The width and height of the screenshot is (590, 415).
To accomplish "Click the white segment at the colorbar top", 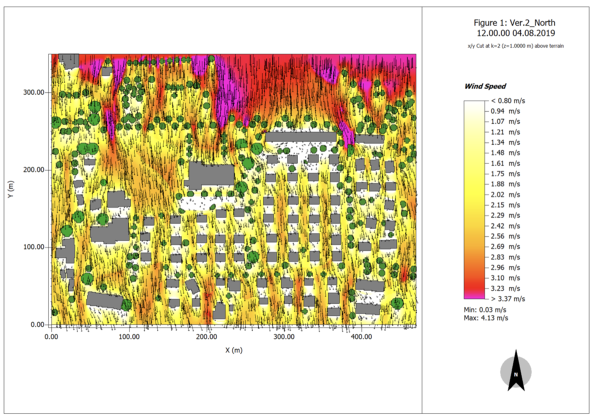I will 474,104.
